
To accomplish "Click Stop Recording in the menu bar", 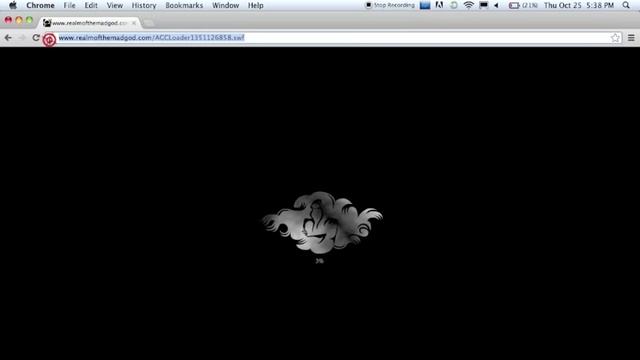I will tap(390, 5).
